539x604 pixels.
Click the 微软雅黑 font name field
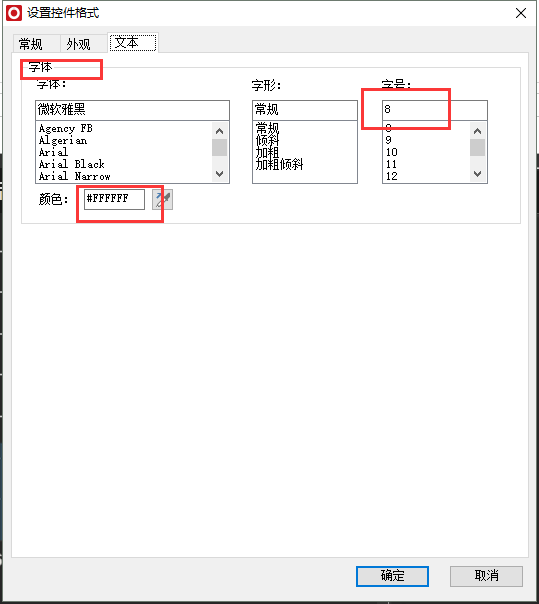click(x=133, y=110)
